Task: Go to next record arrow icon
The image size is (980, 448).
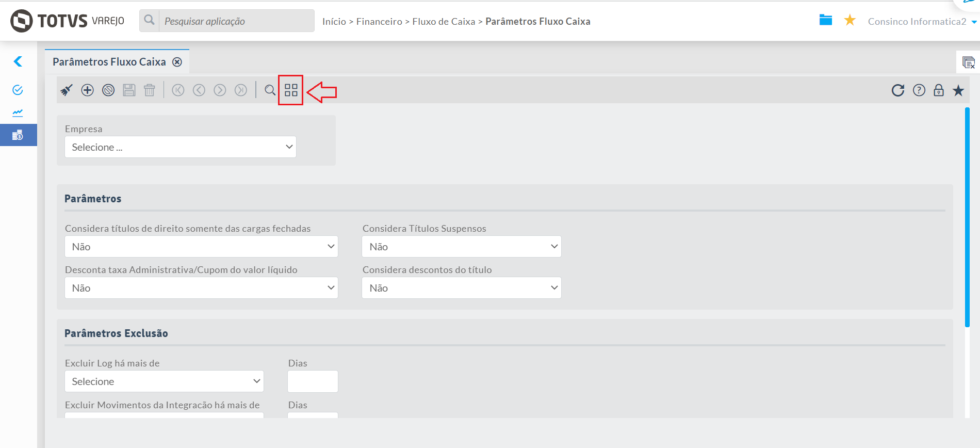Action: (220, 90)
